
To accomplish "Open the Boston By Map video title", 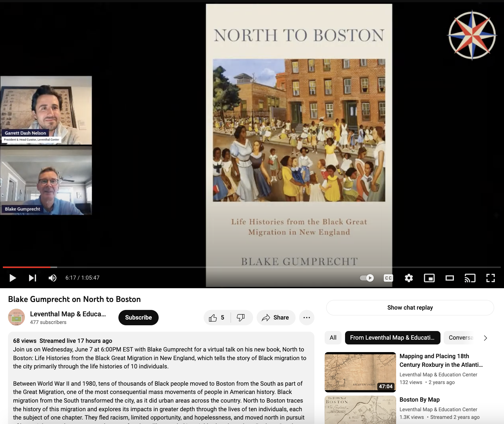I will coord(420,400).
